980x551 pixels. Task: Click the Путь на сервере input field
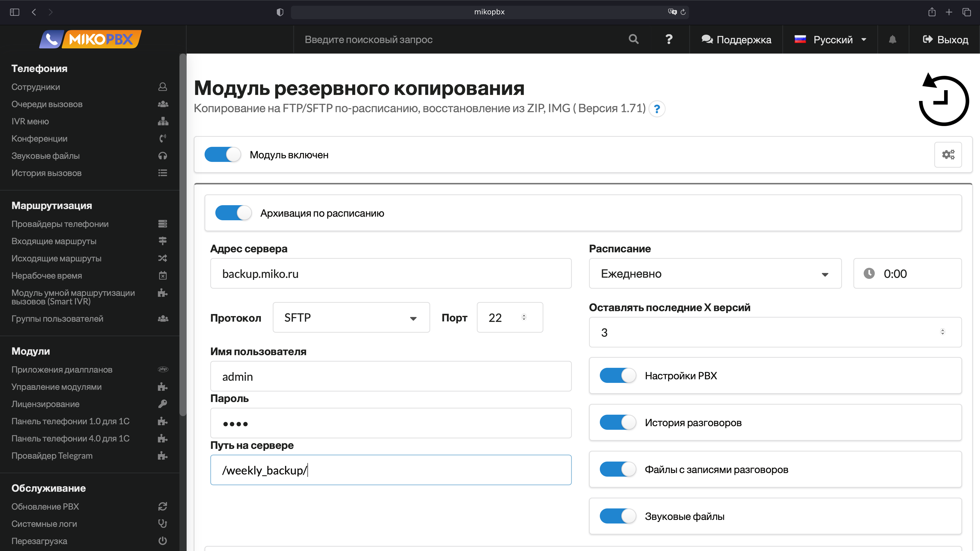click(391, 470)
